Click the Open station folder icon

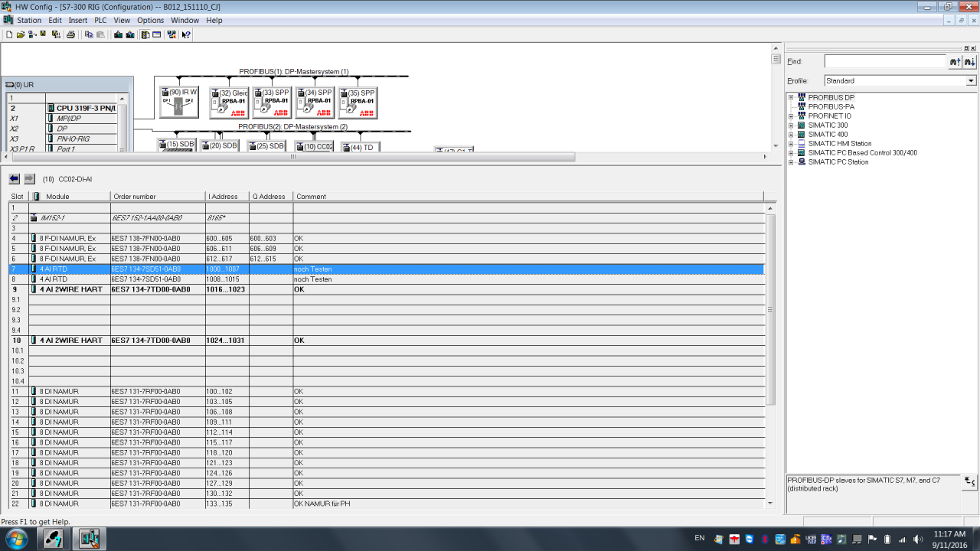tap(21, 34)
